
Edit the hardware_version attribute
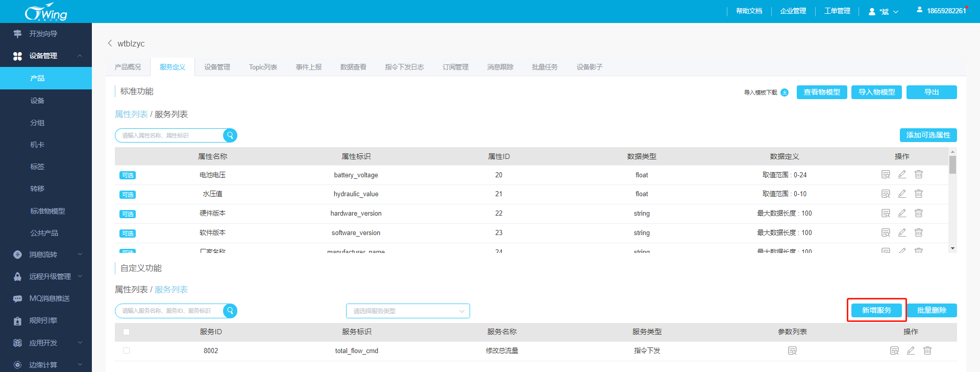point(902,213)
